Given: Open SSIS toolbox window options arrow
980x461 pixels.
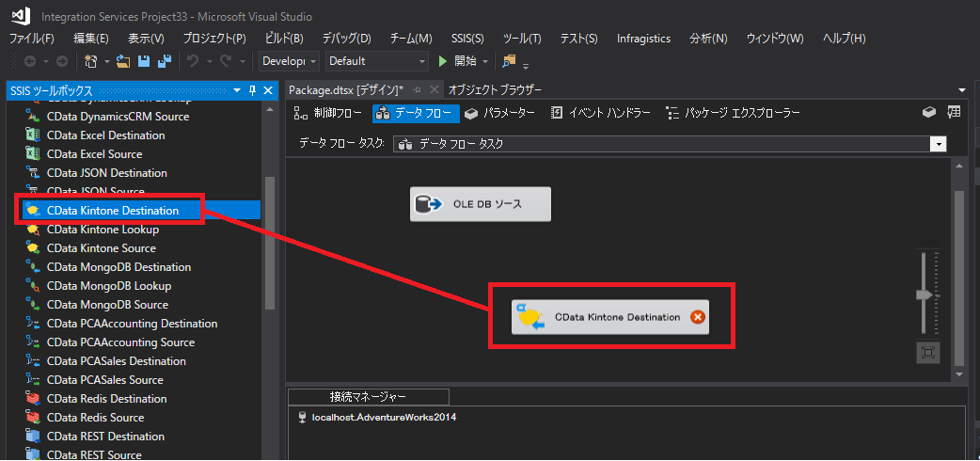Looking at the screenshot, I should [237, 90].
